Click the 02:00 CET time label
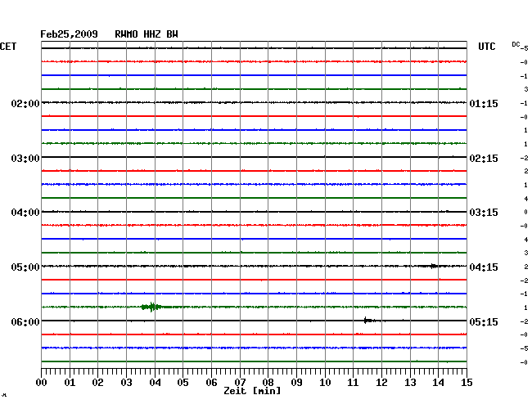The height and width of the screenshot is (404, 532). point(25,103)
